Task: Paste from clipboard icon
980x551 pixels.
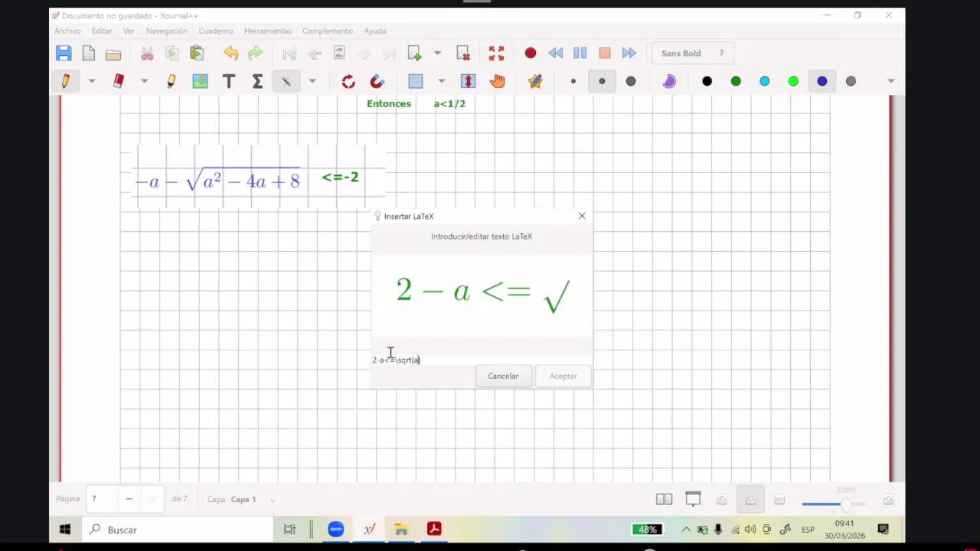Action: [197, 53]
